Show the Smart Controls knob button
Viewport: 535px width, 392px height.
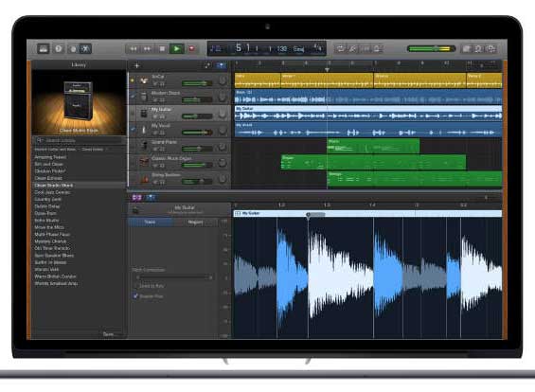coord(73,49)
